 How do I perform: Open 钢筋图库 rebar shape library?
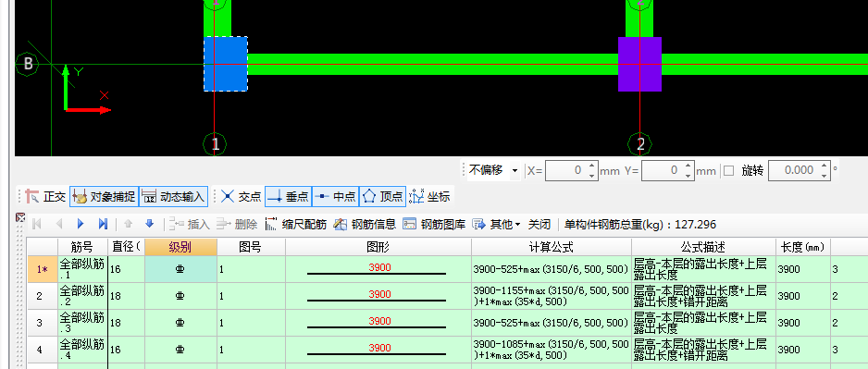point(433,224)
